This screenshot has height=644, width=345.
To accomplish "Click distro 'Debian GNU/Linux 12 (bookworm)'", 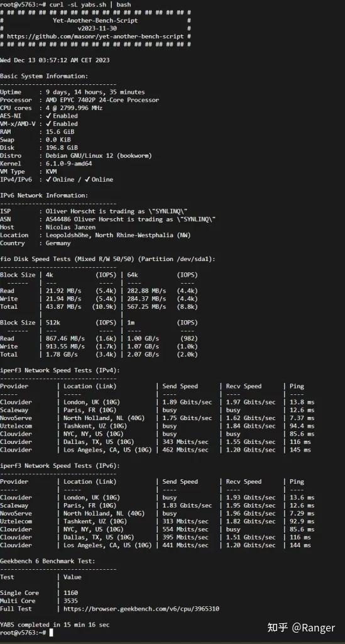I will click(x=99, y=156).
